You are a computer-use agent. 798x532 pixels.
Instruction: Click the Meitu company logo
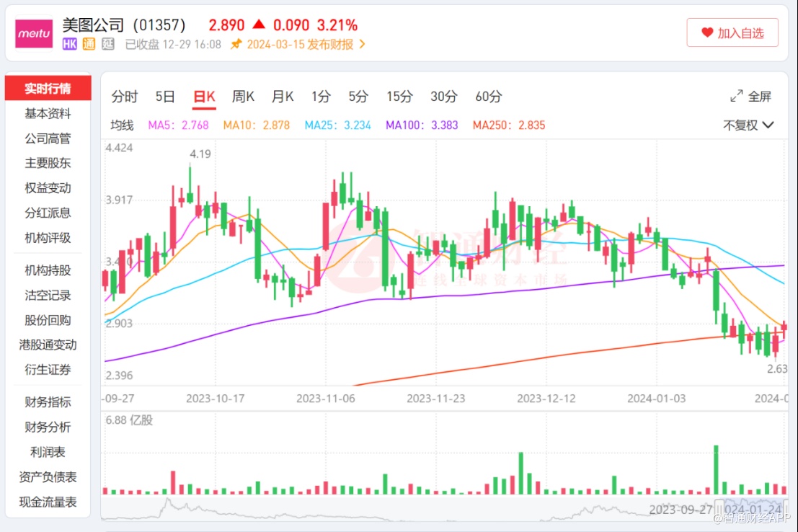[34, 34]
